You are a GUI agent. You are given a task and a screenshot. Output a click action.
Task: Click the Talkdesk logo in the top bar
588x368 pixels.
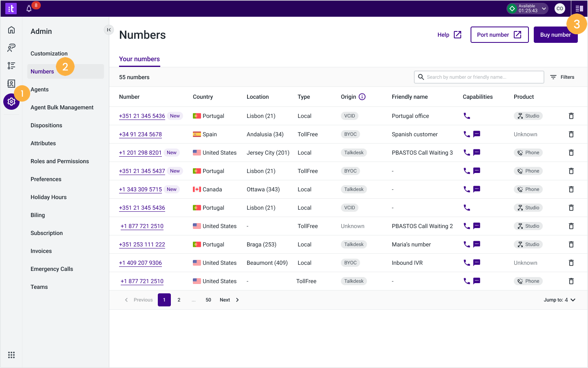click(11, 8)
